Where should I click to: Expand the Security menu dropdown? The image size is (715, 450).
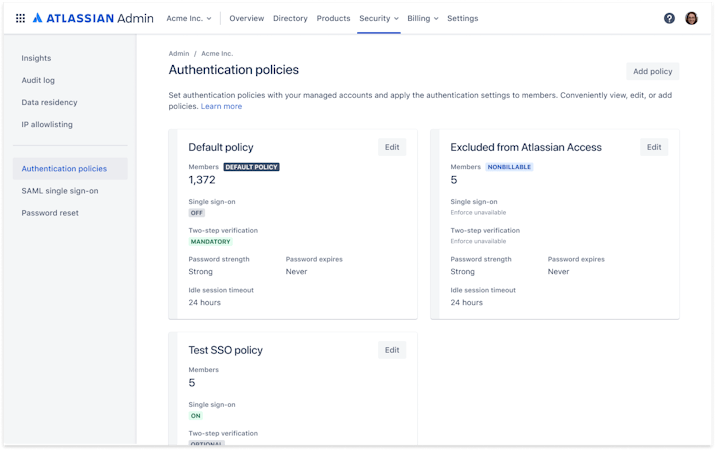coord(379,18)
